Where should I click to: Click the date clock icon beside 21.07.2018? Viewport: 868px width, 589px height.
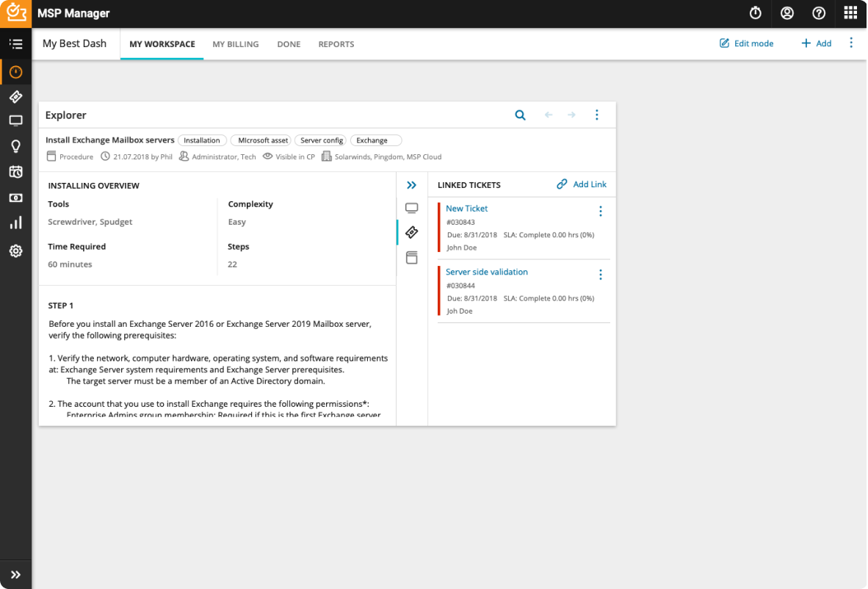click(105, 156)
